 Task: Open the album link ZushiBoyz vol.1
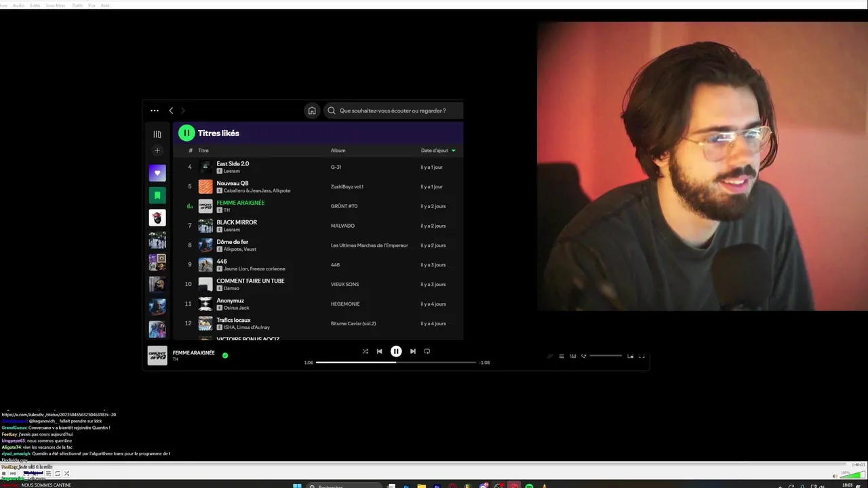[x=347, y=186]
